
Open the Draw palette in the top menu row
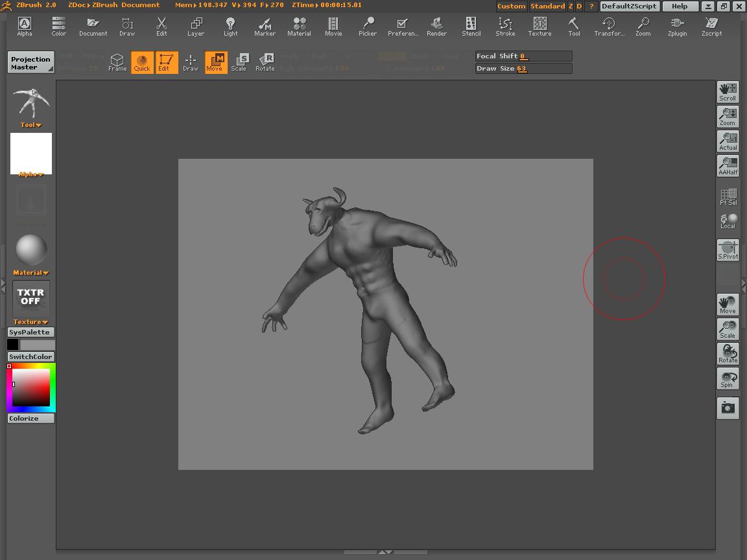point(127,27)
